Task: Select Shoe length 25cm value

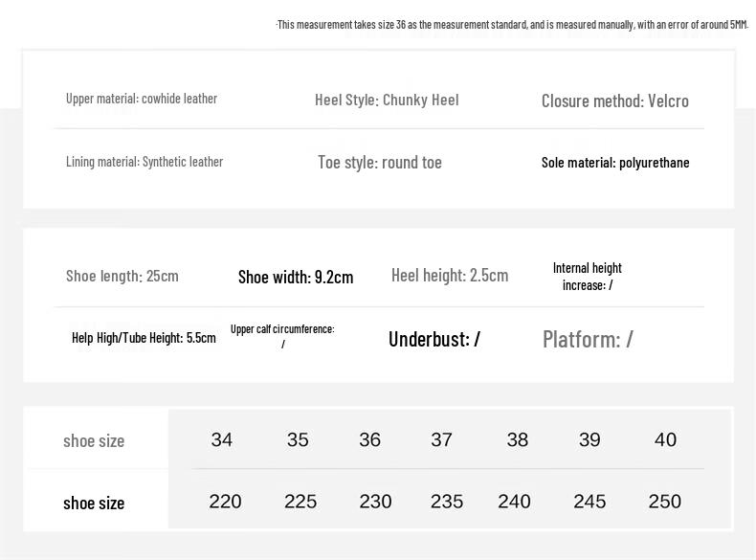Action: (x=122, y=276)
